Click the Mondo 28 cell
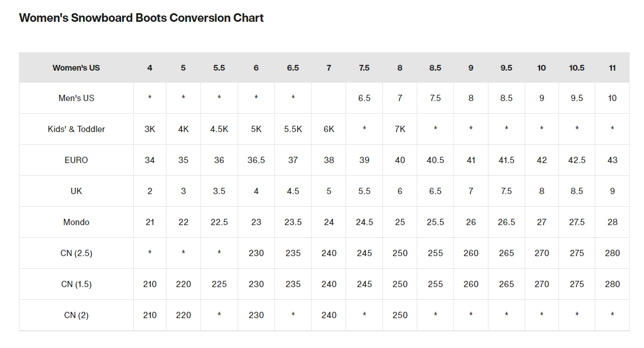Viewport: 644px width, 348px height. 612,222
